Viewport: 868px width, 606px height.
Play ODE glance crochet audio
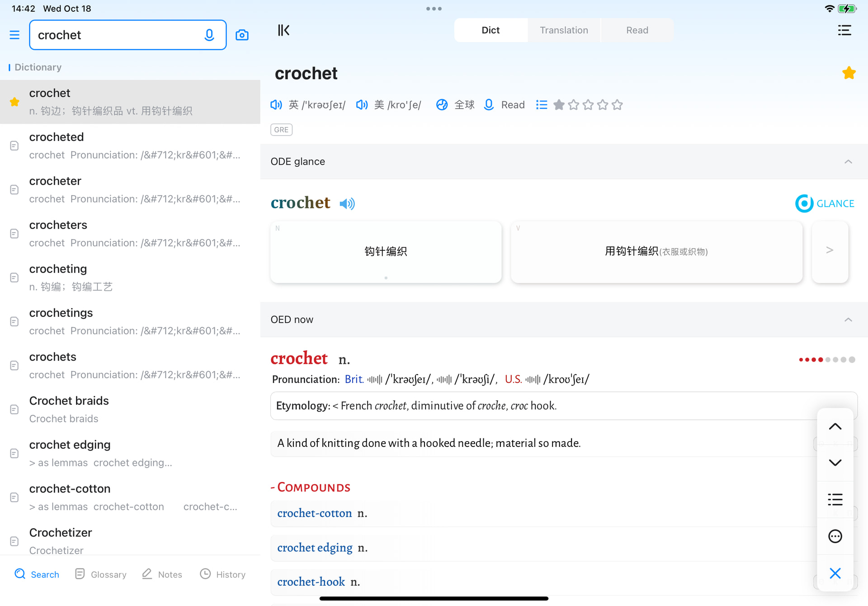(347, 204)
